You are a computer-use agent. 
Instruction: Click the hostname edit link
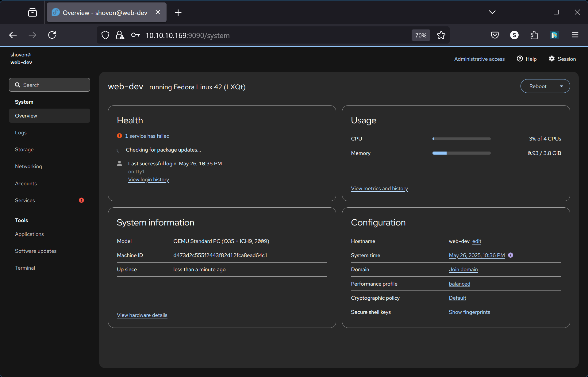tap(477, 241)
